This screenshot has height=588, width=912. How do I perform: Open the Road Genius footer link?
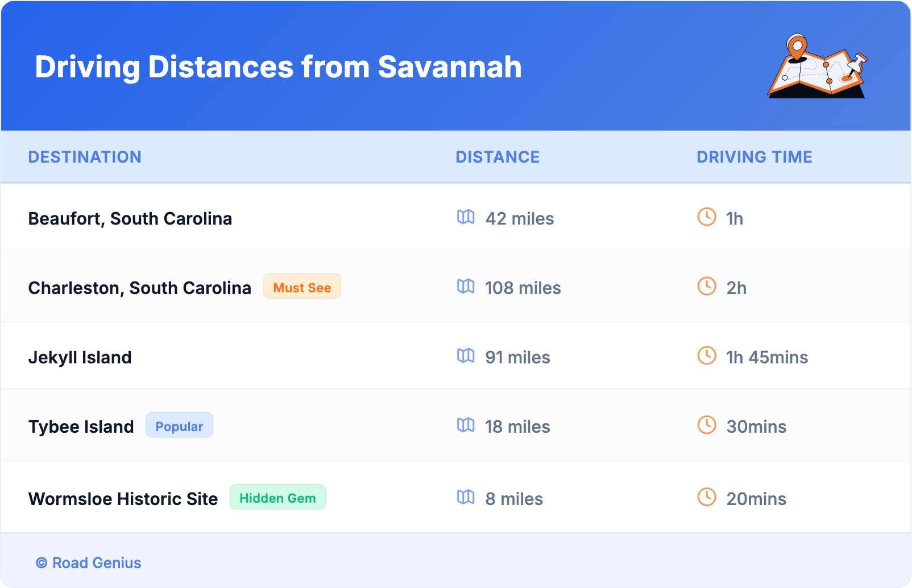tap(89, 563)
